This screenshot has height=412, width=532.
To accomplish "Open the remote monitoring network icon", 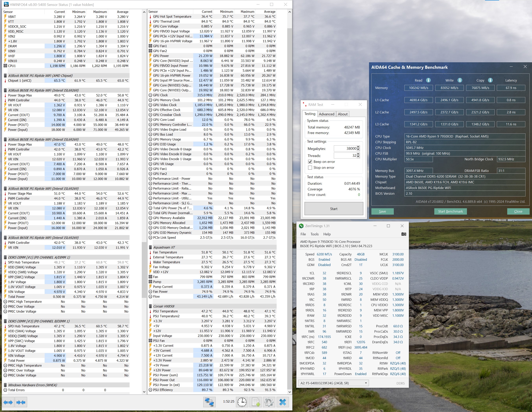I will (209, 402).
